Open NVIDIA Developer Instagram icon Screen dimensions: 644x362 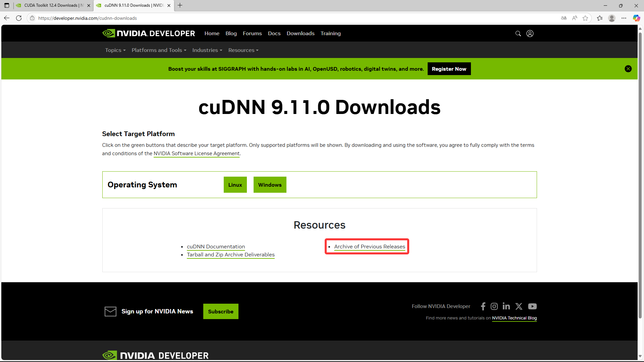494,306
